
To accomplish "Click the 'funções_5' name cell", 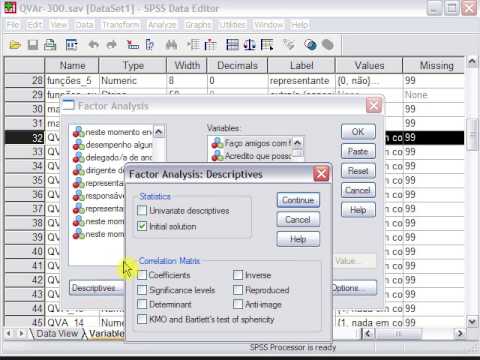I will (72, 80).
